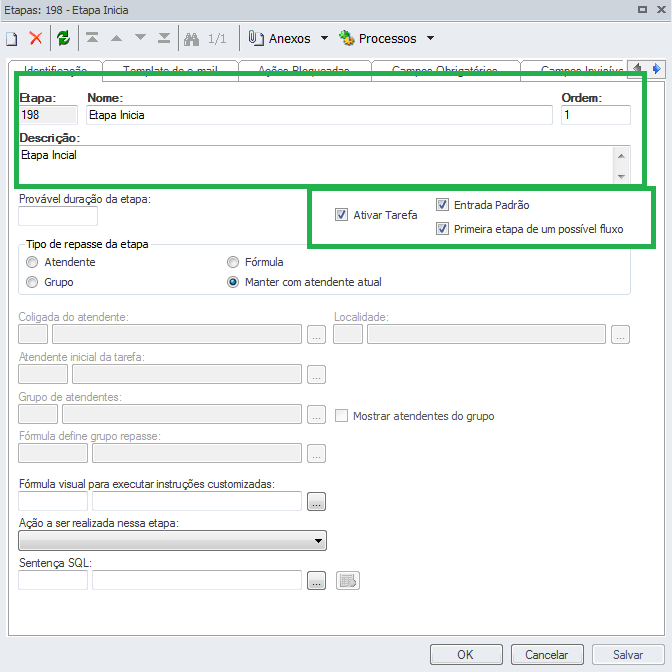Click the green refresh icon
This screenshot has width=672, height=672.
coord(64,38)
